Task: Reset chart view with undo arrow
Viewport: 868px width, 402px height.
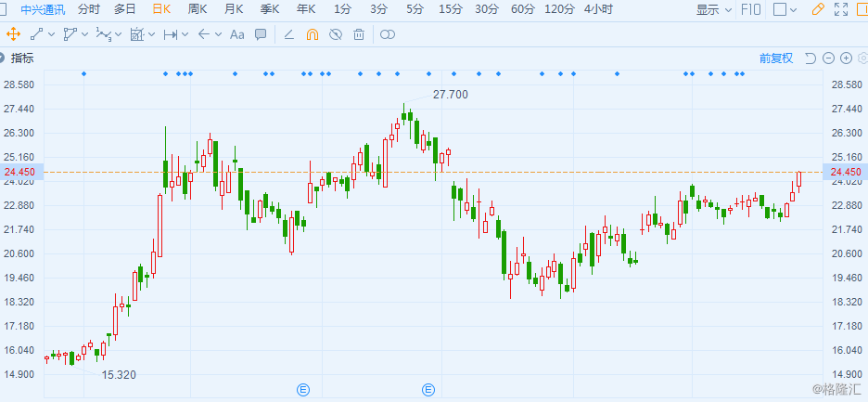Action: 811,58
